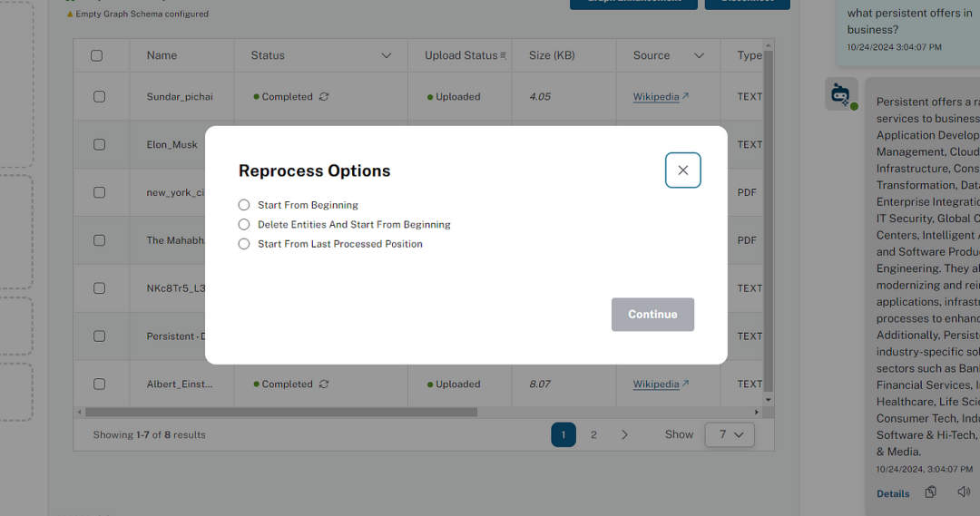Click the horizontal table scrollbar
The height and width of the screenshot is (516, 980).
(x=281, y=413)
